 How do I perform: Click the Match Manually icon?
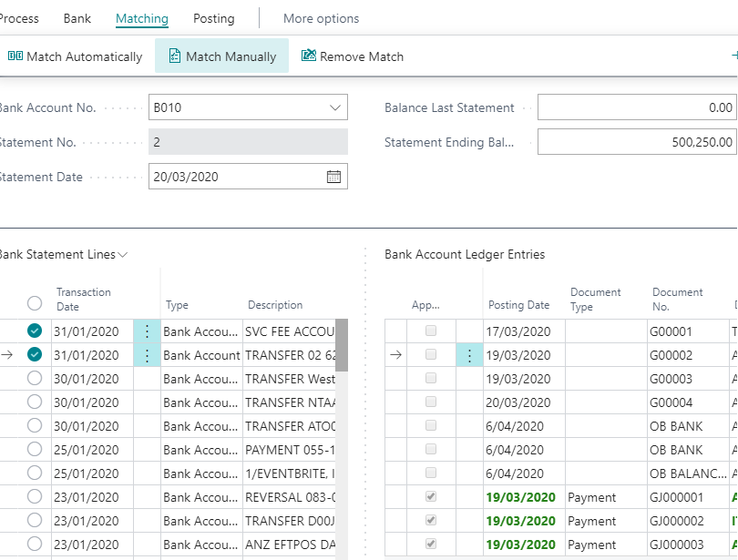click(x=175, y=56)
